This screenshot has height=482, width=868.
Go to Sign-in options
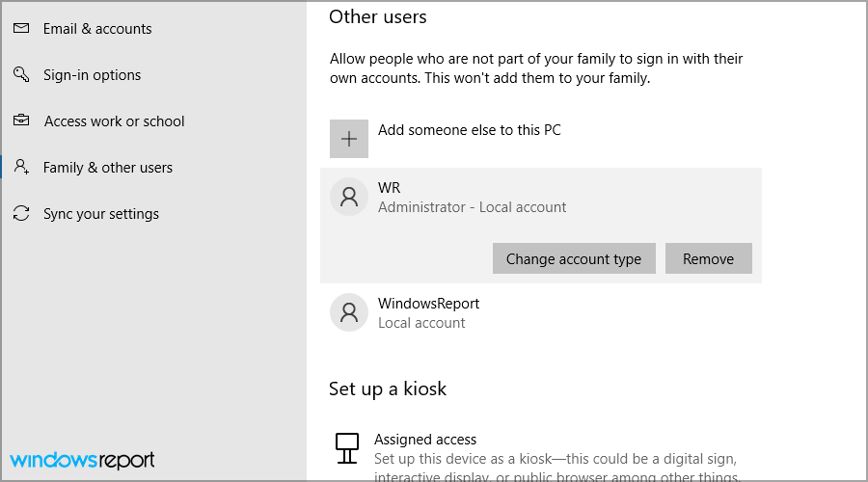click(92, 75)
